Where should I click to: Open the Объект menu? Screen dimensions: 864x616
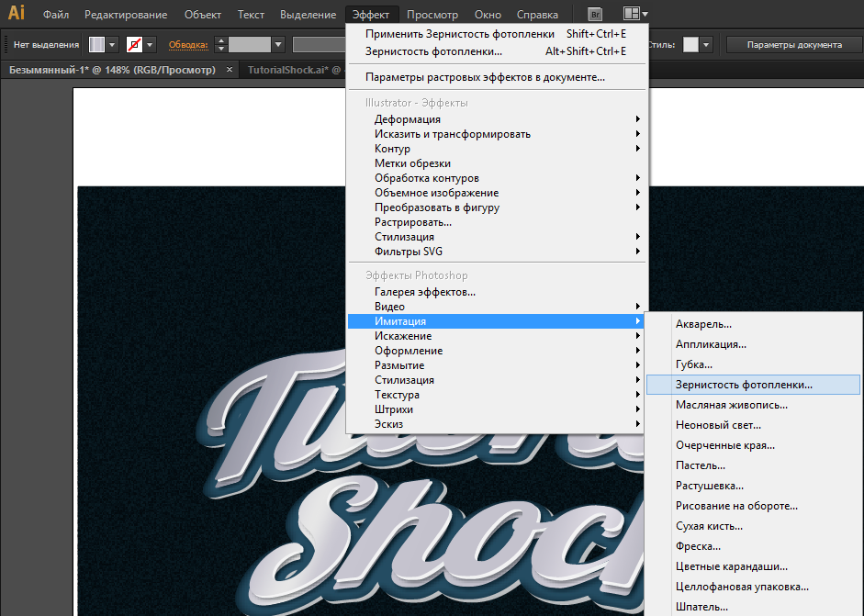[203, 15]
